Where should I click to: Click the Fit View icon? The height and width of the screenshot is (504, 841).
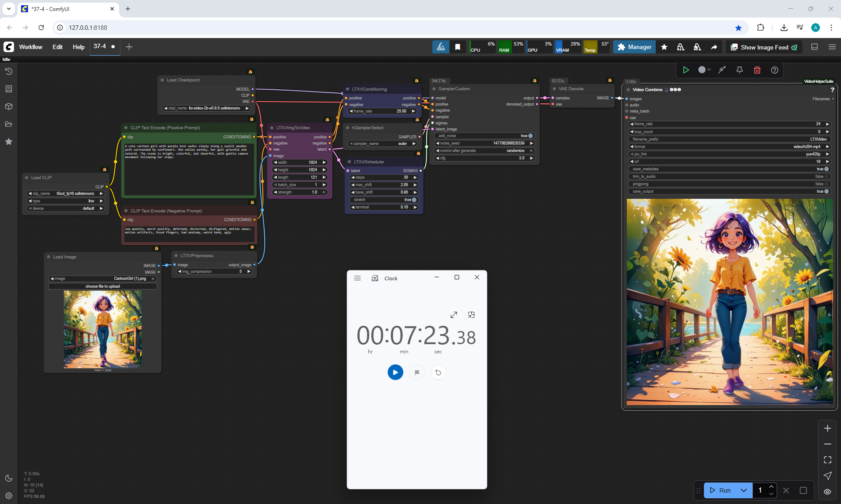coord(827,460)
